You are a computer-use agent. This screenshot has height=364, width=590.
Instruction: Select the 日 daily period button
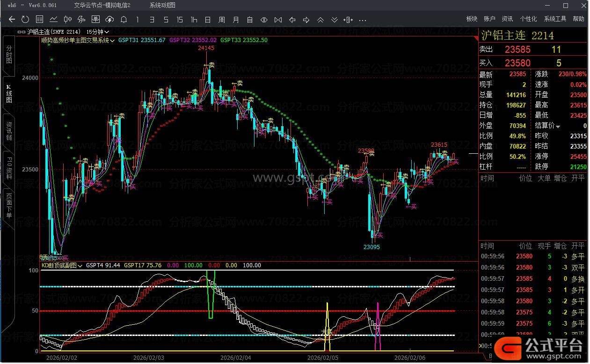pyautogui.click(x=208, y=20)
